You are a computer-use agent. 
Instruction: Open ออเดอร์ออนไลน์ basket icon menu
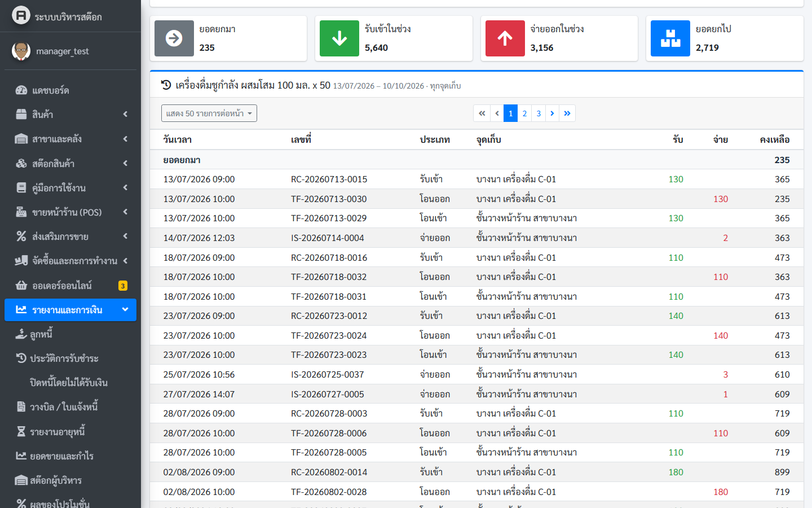tap(21, 286)
